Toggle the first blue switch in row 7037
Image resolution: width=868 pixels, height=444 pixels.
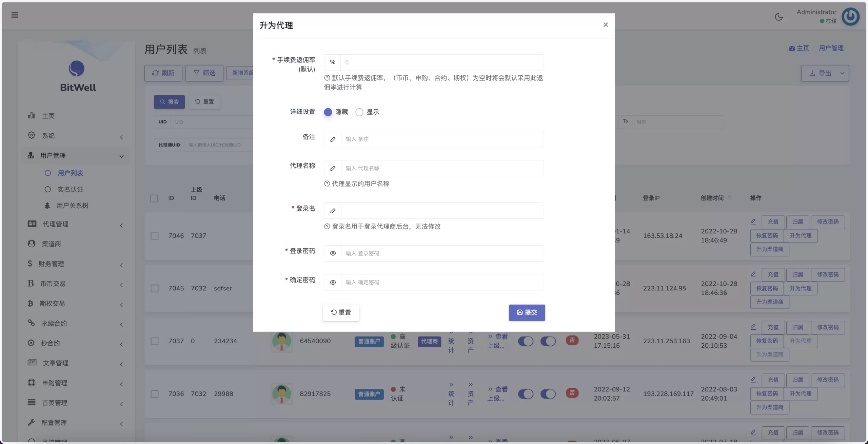pos(526,341)
